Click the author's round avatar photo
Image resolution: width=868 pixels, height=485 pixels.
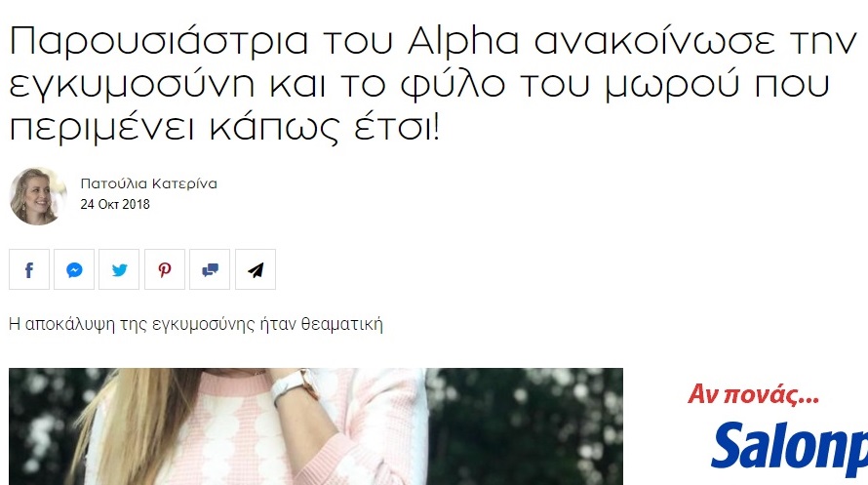coord(38,196)
